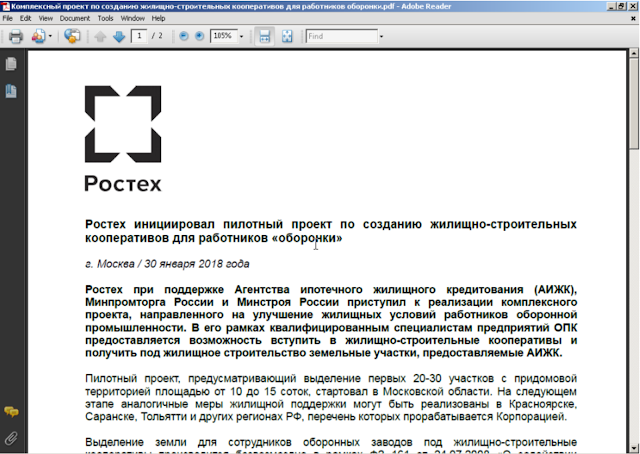Show the Attachments paperclip panel
Image resolution: width=640 pixels, height=454 pixels.
click(x=11, y=438)
